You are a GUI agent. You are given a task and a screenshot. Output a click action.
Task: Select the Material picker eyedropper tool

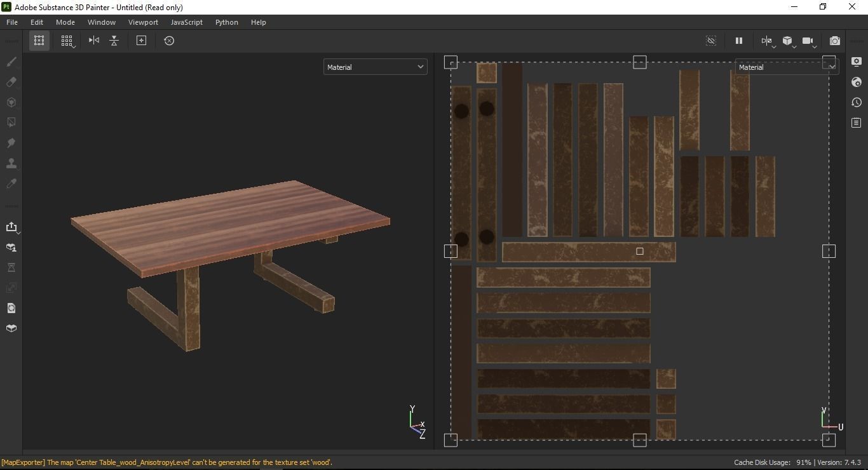(x=11, y=184)
